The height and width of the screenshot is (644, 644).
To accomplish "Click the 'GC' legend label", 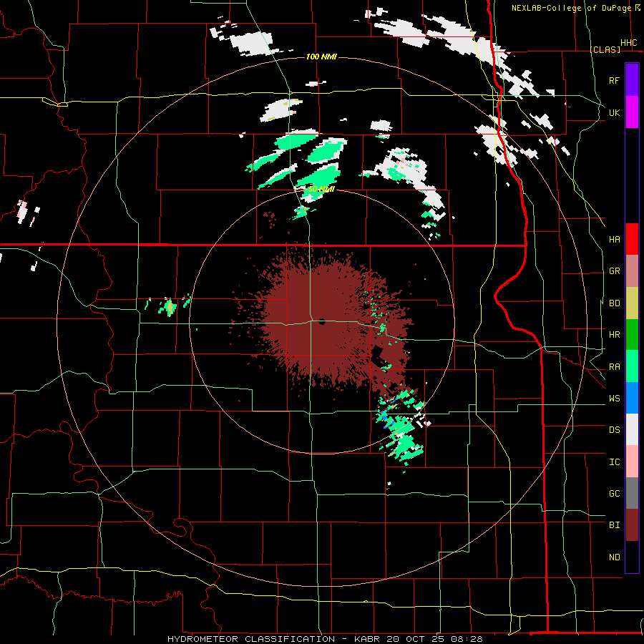I will tap(614, 494).
